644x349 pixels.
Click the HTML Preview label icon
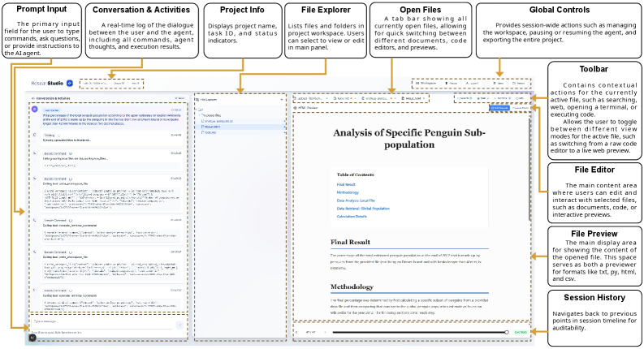point(296,108)
